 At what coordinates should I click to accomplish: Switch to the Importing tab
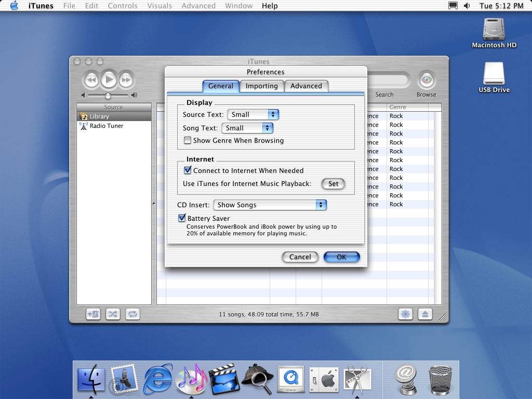(x=262, y=86)
